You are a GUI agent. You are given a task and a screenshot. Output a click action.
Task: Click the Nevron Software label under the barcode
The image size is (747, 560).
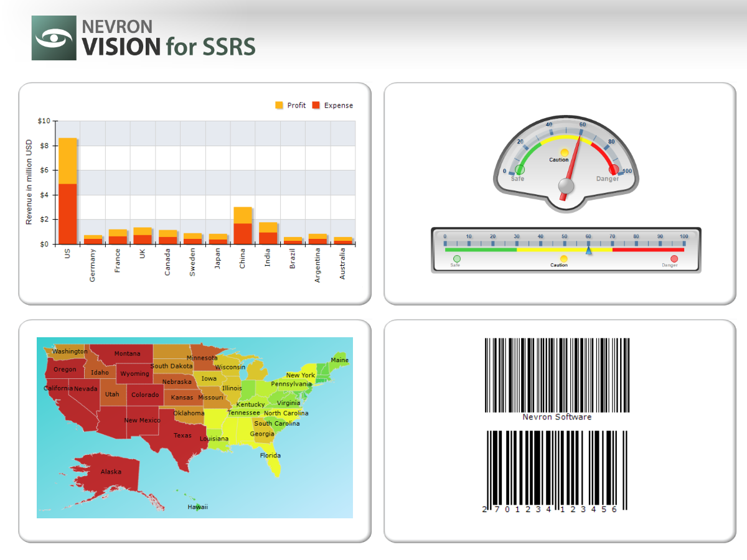point(558,417)
